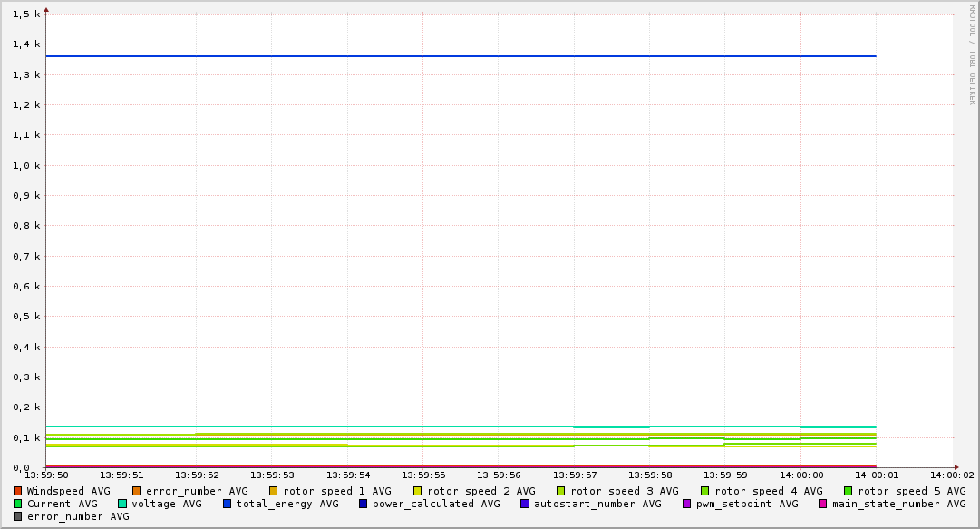Click the blue total_energy line in the graph

pyautogui.click(x=453, y=56)
